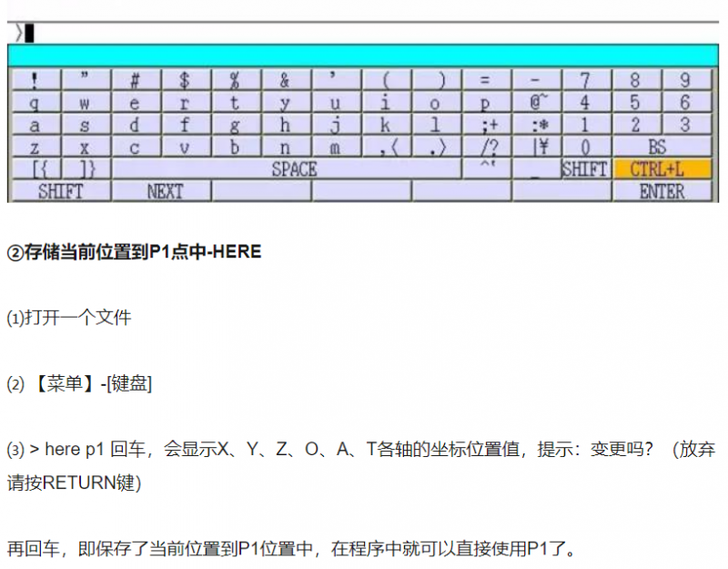Click the 'z' letter key
728x569 pixels.
(x=35, y=147)
